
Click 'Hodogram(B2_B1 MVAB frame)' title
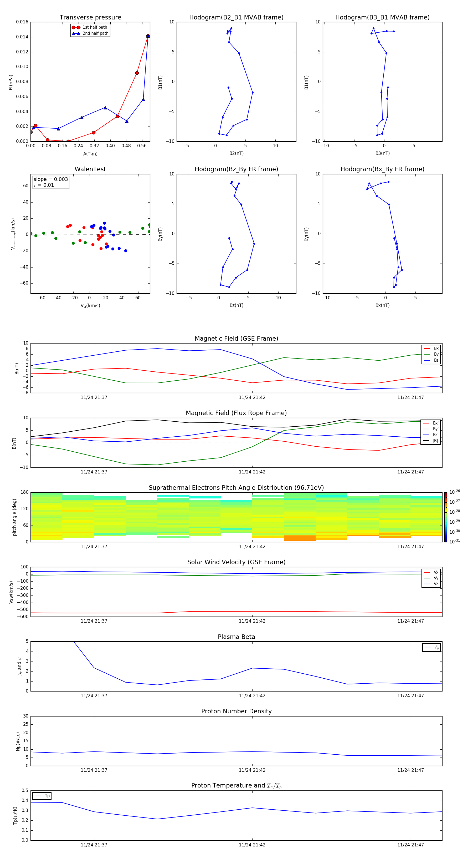pyautogui.click(x=236, y=18)
